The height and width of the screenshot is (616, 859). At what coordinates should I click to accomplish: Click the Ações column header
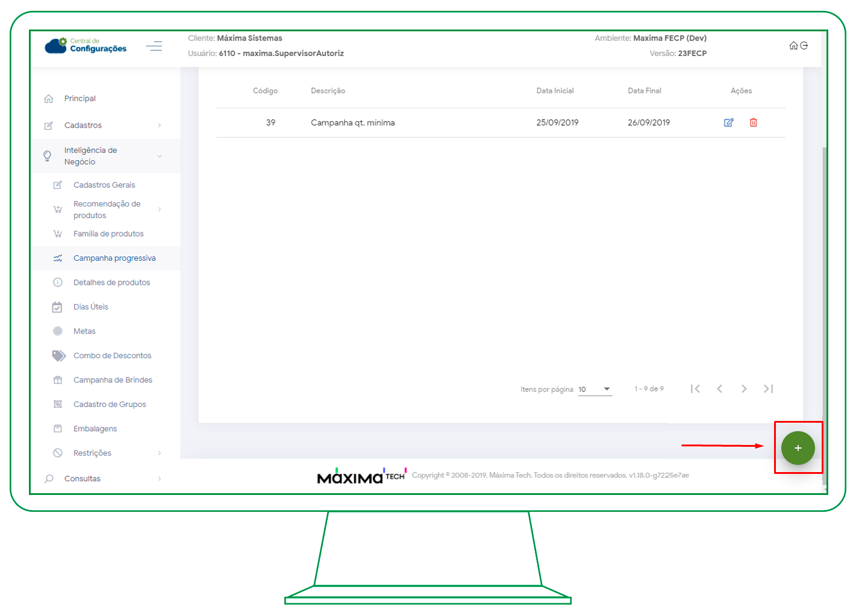tap(742, 91)
